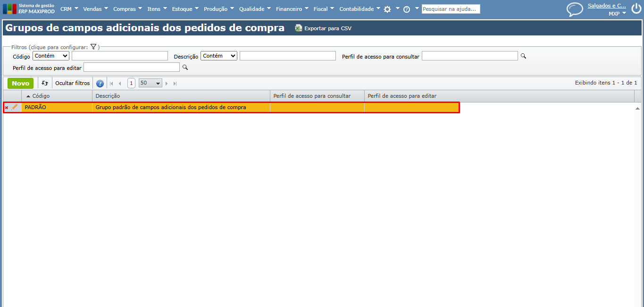
Task: Click the ERP MAXIPROD logo
Action: point(29,9)
